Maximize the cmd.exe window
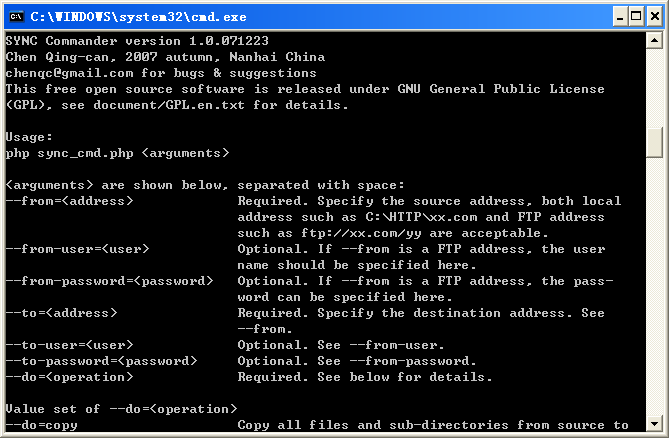669x438 pixels. 636,17
